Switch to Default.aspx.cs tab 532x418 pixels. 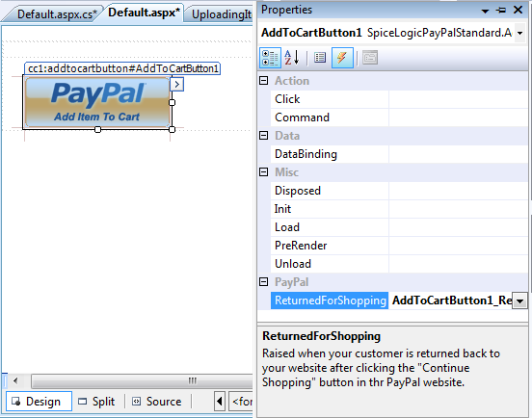[x=56, y=14]
